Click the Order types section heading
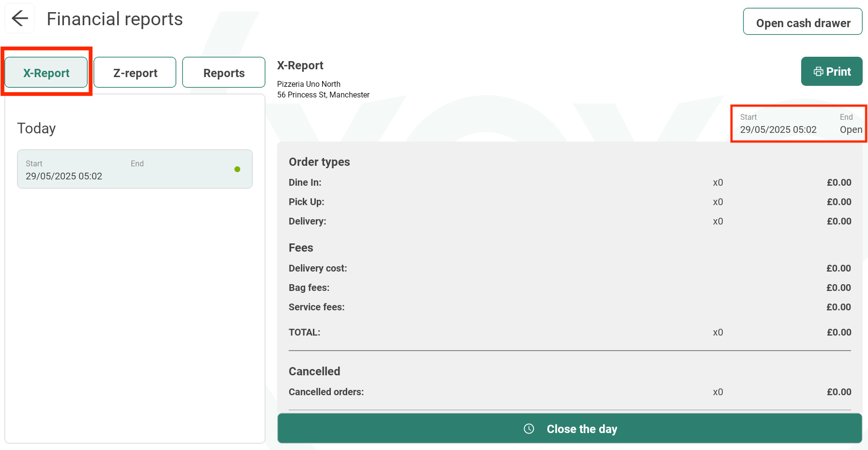The width and height of the screenshot is (868, 450). pyautogui.click(x=319, y=162)
